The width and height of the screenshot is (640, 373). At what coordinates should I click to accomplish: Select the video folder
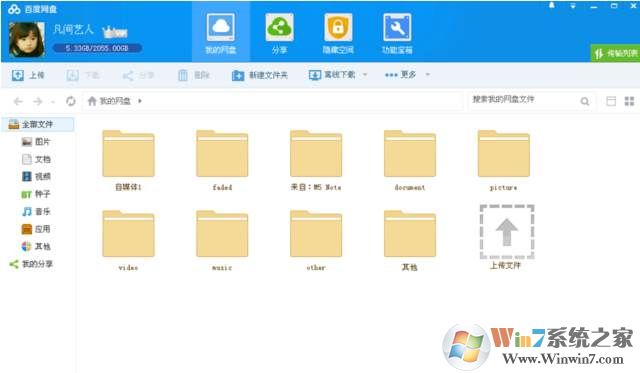(x=128, y=240)
